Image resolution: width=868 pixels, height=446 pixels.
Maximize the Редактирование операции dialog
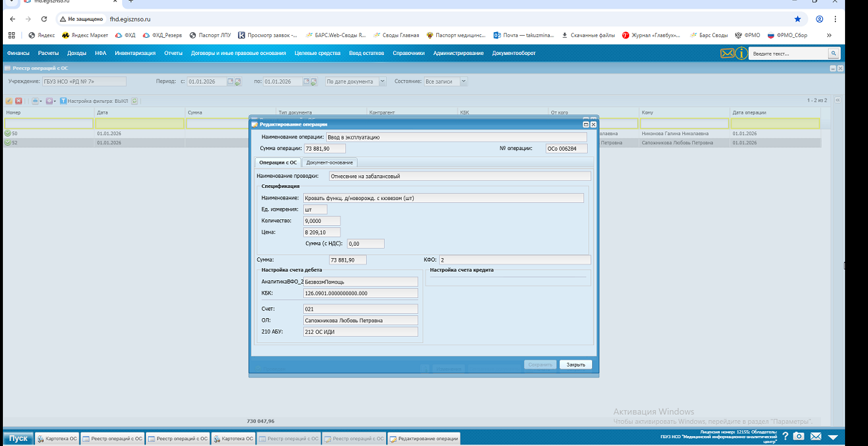[x=586, y=124]
